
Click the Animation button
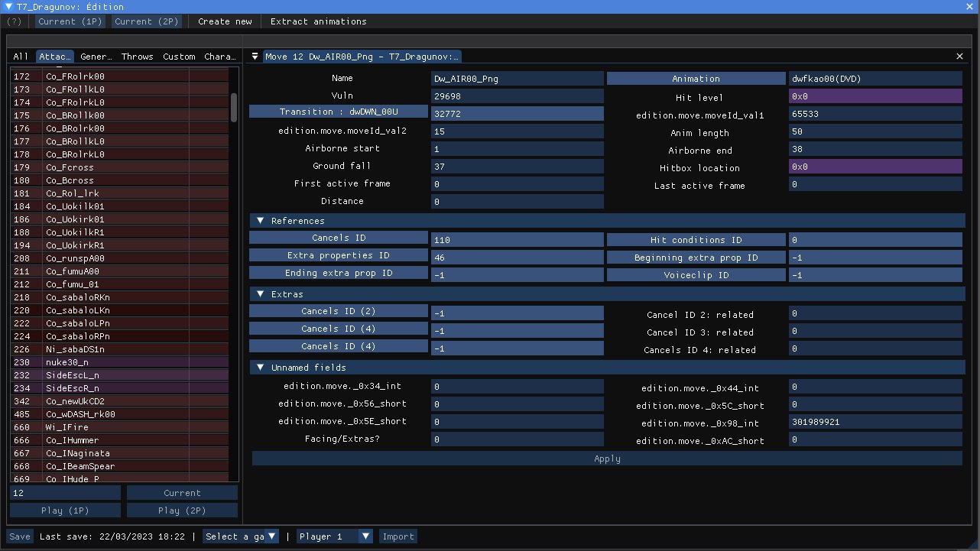click(x=696, y=79)
